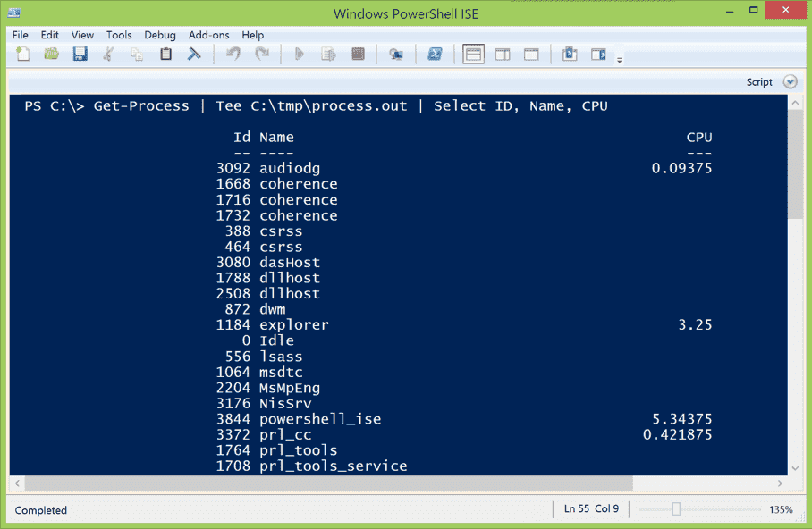The height and width of the screenshot is (529, 812).
Task: Undo the last action
Action: click(x=233, y=54)
